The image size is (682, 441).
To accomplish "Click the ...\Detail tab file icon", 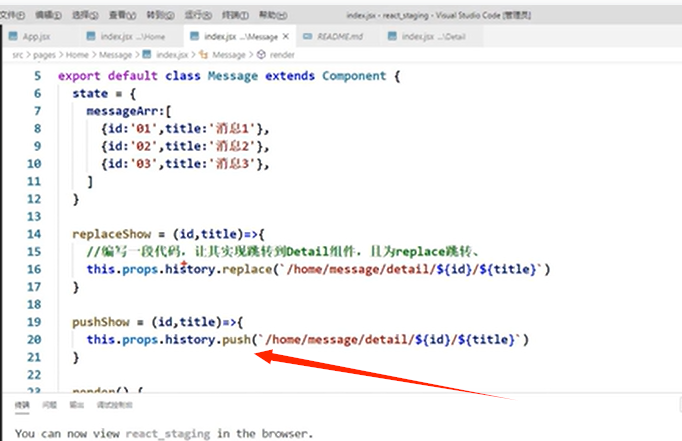I will [x=392, y=36].
